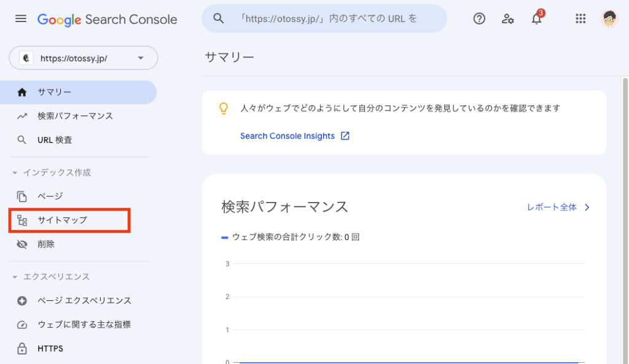Open user and property settings icon
Screen dimensions: 629x364
click(508, 19)
